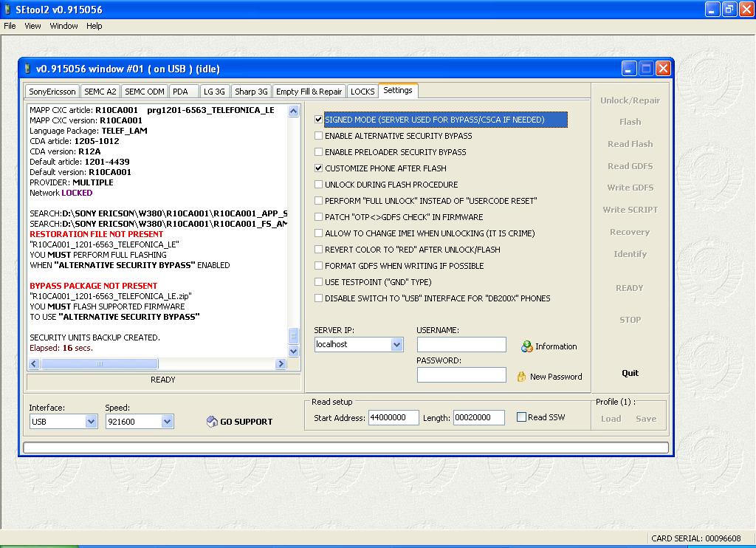Viewport: 756px width, 548px height.
Task: Click the PASSWORD input field
Action: [x=461, y=375]
